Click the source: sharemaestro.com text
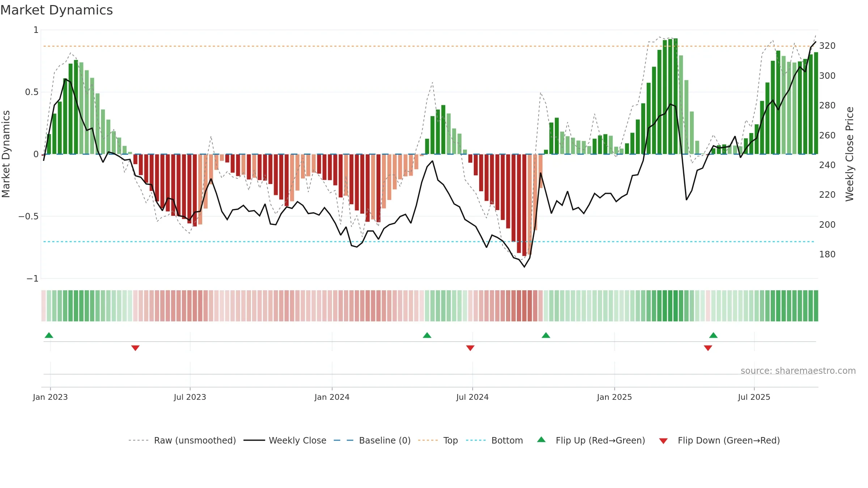Viewport: 868px width, 488px height. point(798,371)
